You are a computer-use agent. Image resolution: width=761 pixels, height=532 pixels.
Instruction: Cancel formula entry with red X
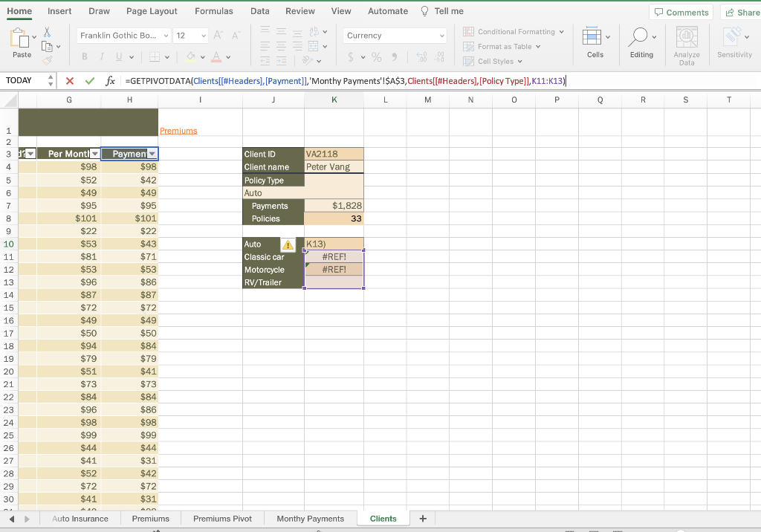pyautogui.click(x=70, y=81)
